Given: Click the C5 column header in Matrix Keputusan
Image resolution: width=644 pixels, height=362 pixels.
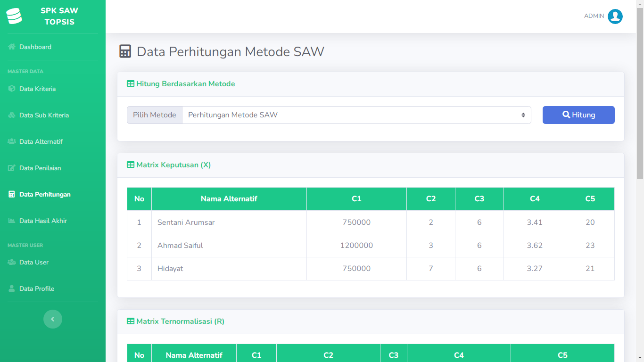Looking at the screenshot, I should (x=590, y=199).
